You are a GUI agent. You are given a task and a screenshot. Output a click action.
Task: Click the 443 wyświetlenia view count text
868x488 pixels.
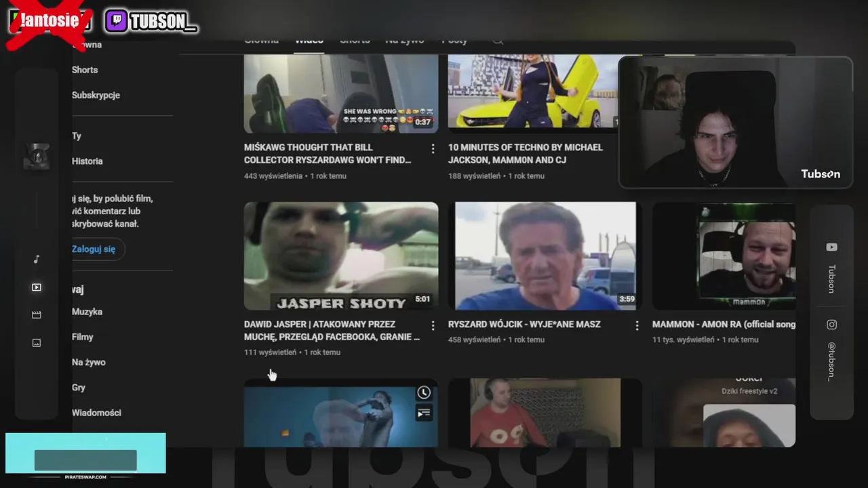[273, 176]
